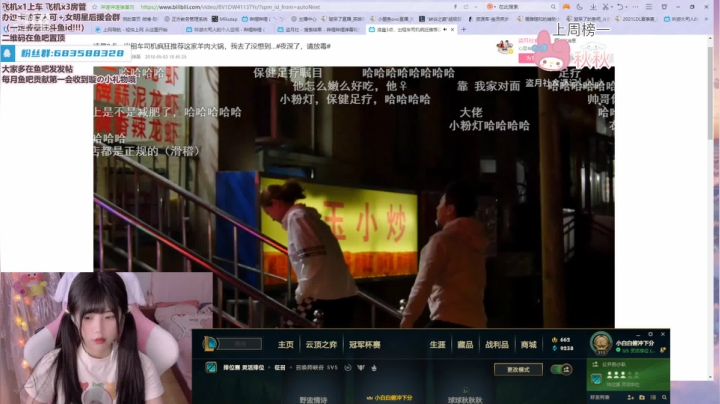Viewport: 720px width, 404px height.
Task: Switch to the 盗月社 搜索结果 browser tab
Action: pos(319,29)
